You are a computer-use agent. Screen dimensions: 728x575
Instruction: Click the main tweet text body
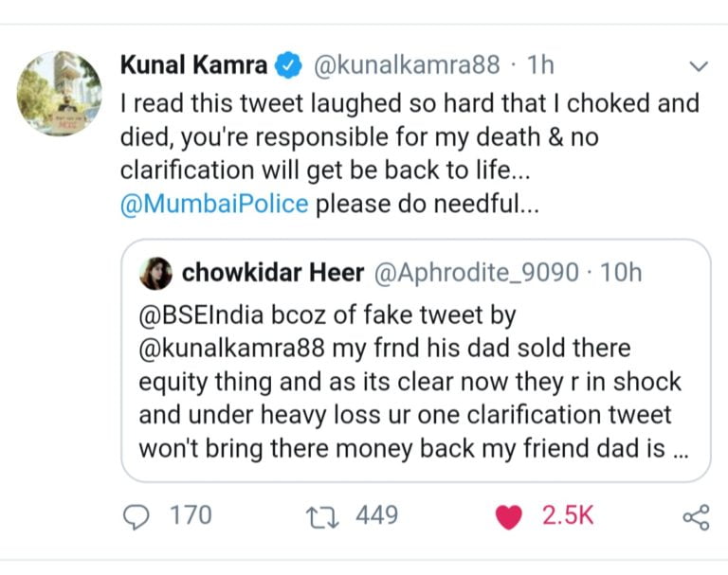pyautogui.click(x=408, y=137)
